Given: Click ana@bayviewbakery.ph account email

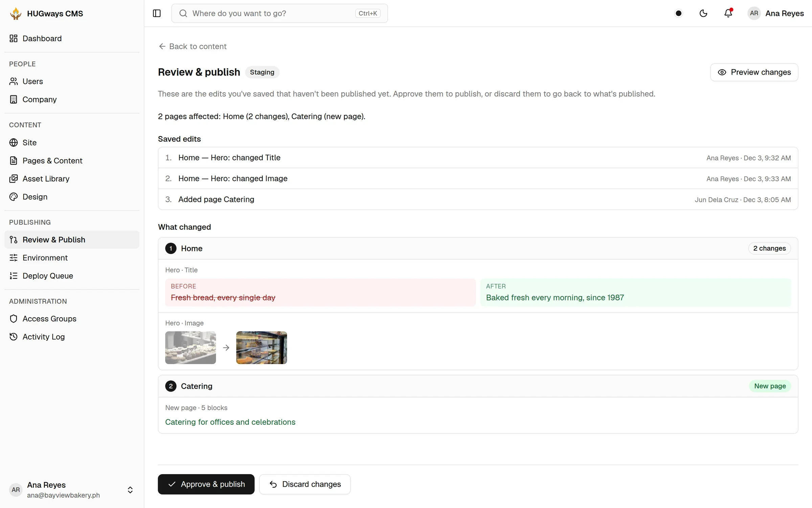Looking at the screenshot, I should pos(63,495).
